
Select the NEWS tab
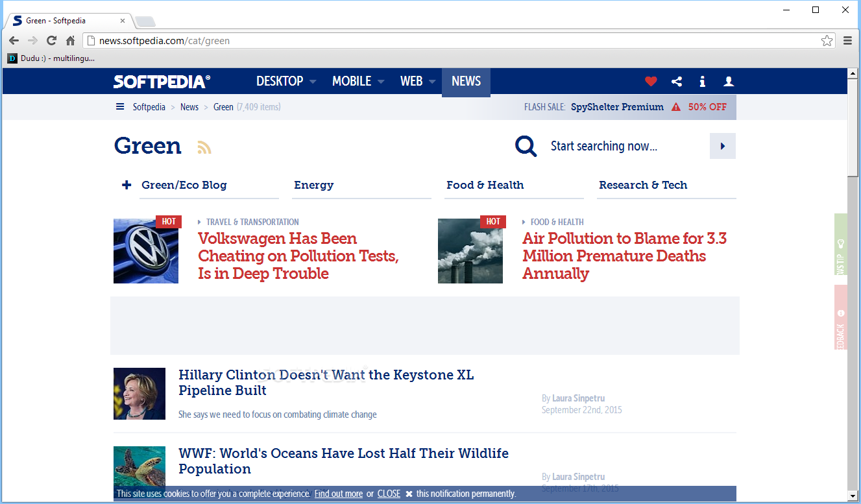pyautogui.click(x=466, y=81)
